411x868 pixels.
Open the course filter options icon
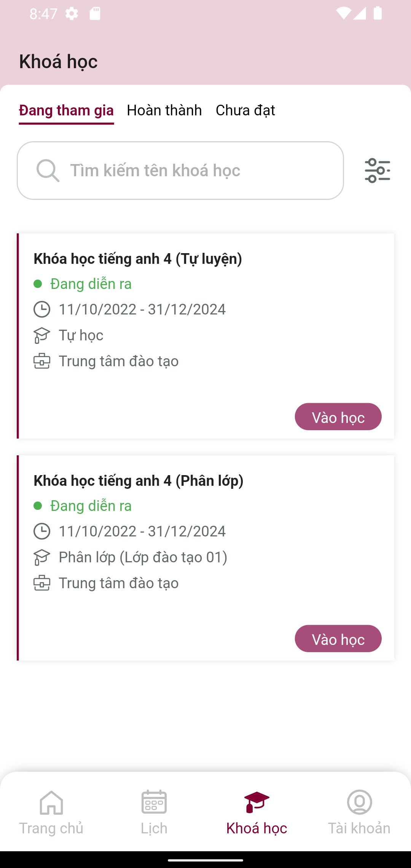tap(377, 171)
